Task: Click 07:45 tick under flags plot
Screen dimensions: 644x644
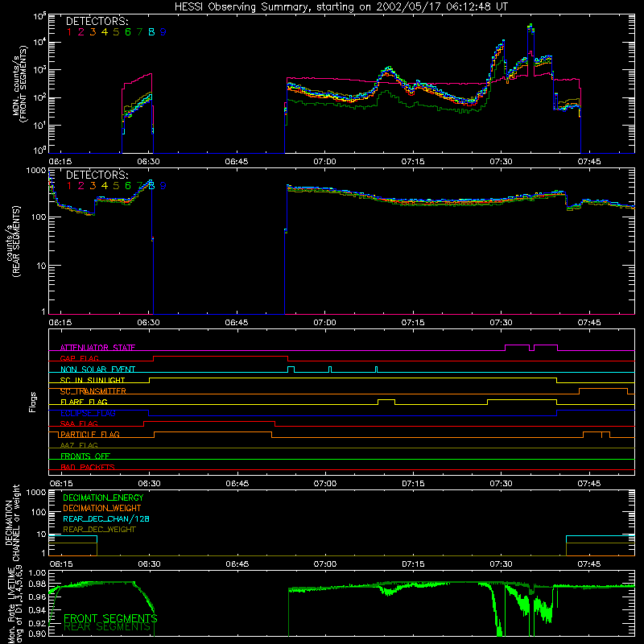Action: [x=589, y=484]
